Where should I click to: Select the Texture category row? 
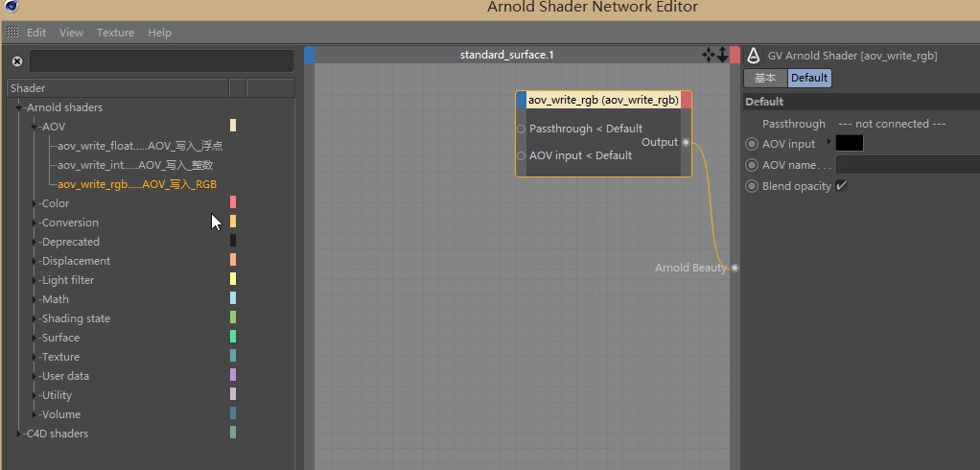[60, 357]
